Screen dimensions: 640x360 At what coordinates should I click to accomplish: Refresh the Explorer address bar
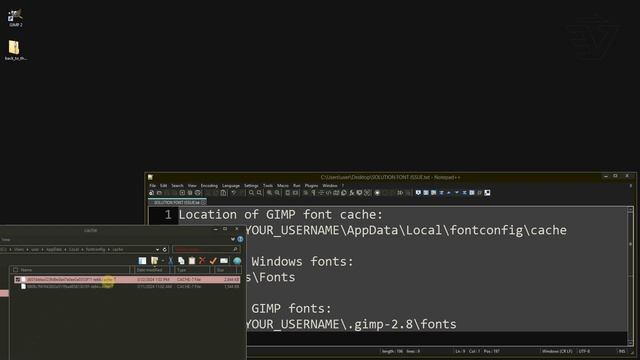coord(165,249)
